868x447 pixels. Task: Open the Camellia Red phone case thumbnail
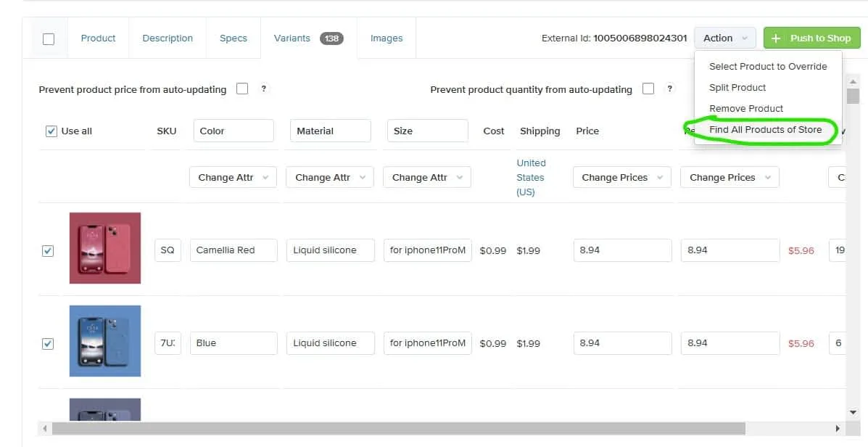(x=105, y=248)
